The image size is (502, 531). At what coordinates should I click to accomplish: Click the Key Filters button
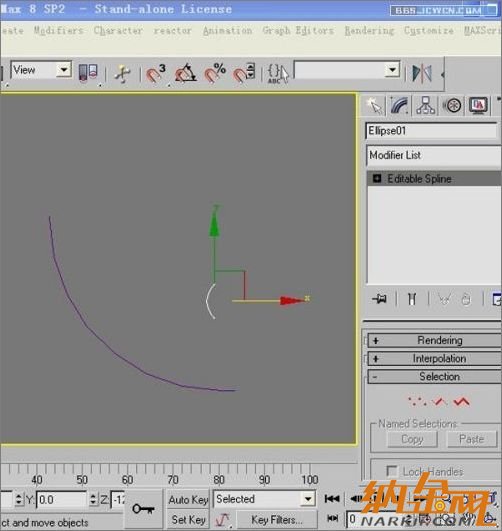tap(277, 519)
